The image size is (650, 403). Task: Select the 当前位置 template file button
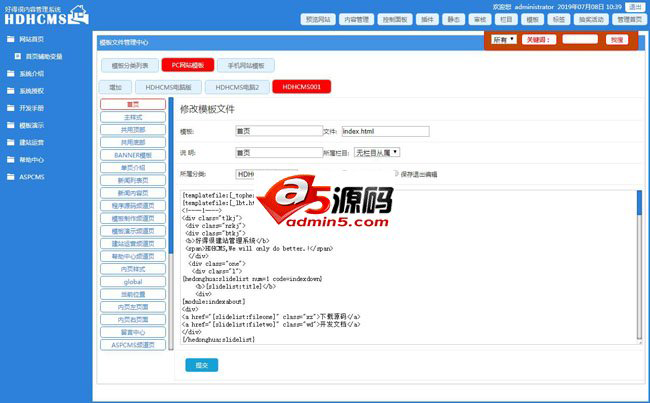coord(133,294)
